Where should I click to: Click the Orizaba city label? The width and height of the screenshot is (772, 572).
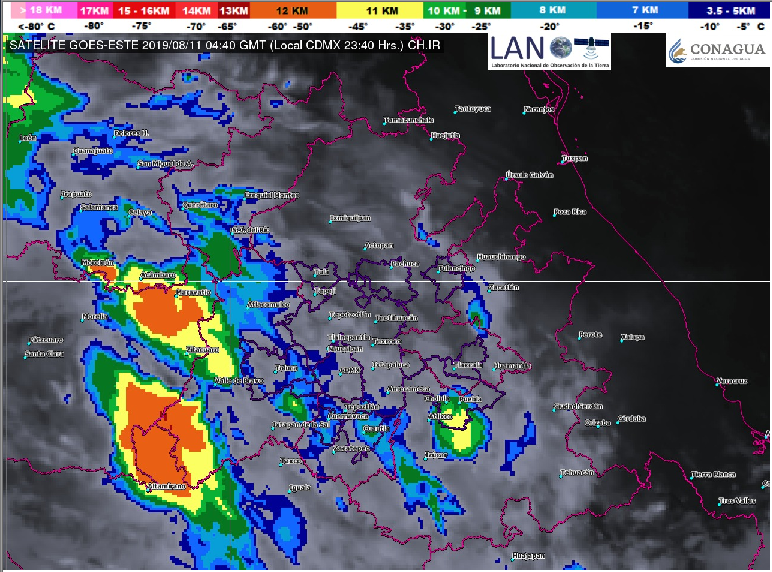coord(598,422)
